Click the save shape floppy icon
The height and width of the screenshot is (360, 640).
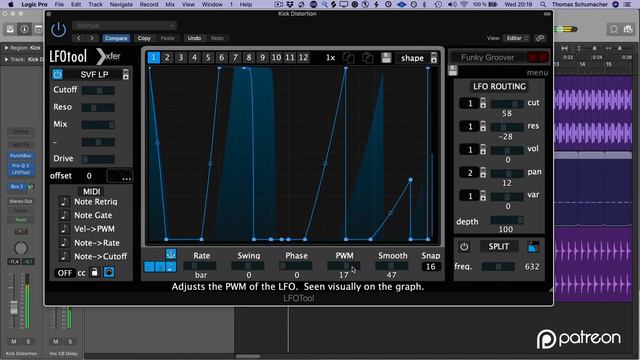(x=386, y=58)
